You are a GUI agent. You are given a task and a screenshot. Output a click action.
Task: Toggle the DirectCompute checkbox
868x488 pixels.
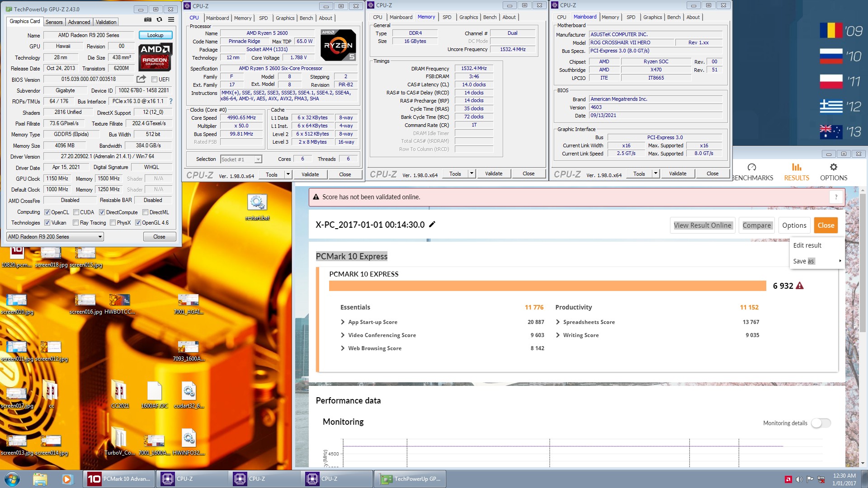(102, 212)
